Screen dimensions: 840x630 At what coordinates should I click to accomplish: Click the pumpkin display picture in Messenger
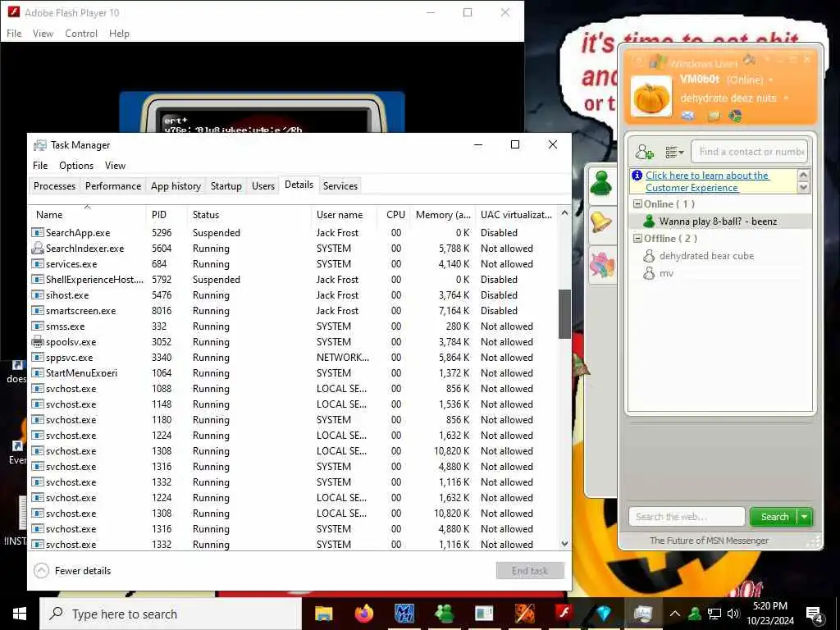coord(651,97)
